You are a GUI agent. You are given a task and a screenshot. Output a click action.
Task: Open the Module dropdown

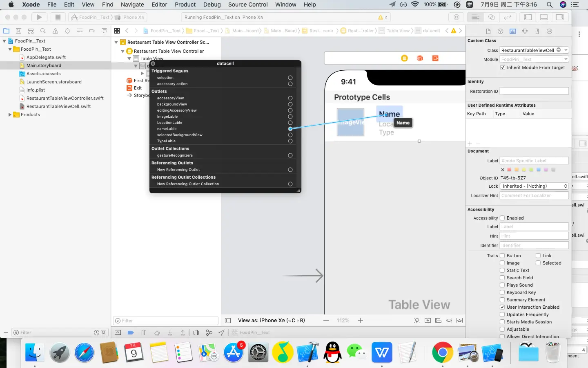pyautogui.click(x=566, y=59)
